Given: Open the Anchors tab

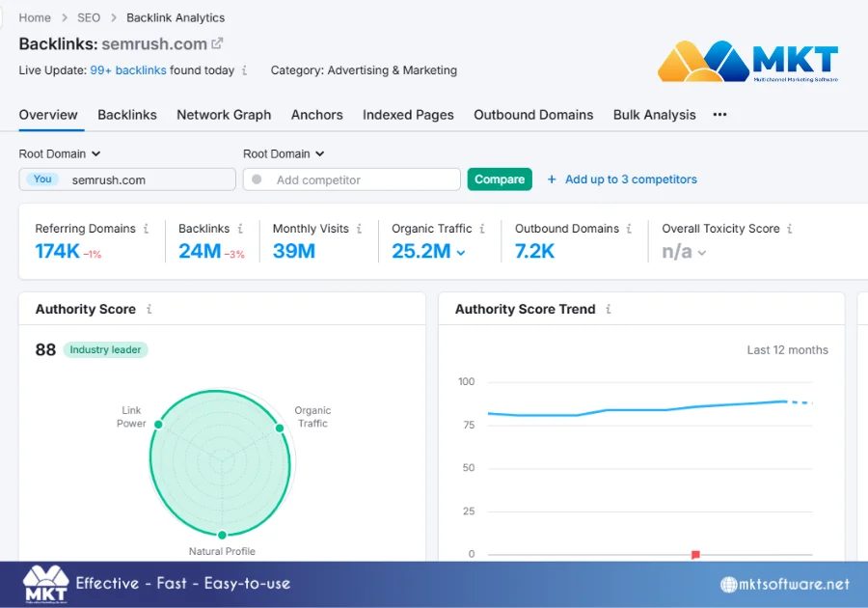Looking at the screenshot, I should click(x=316, y=115).
